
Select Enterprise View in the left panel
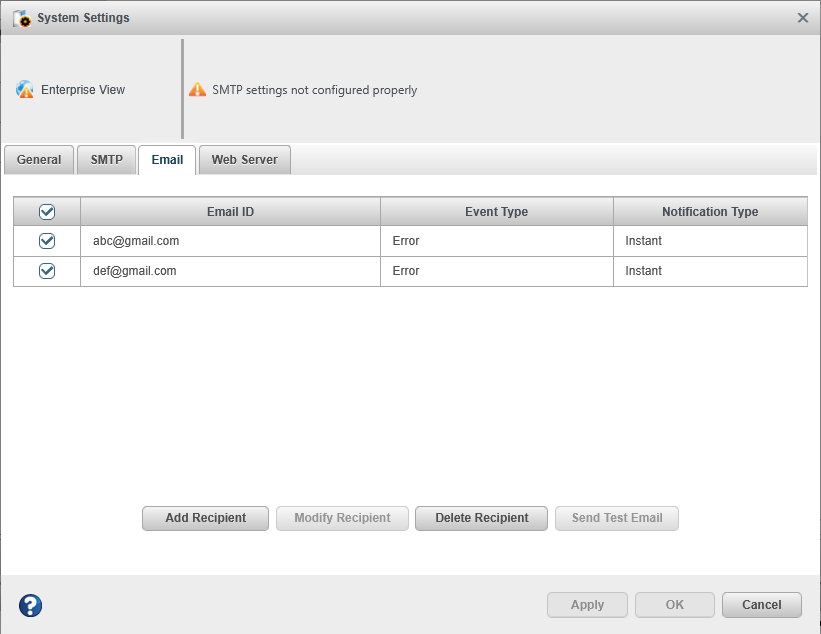[x=83, y=90]
